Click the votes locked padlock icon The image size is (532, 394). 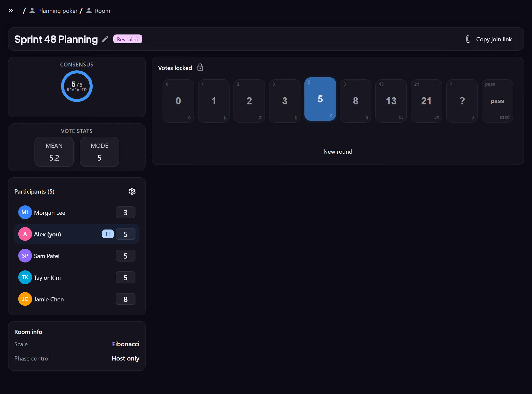point(200,67)
